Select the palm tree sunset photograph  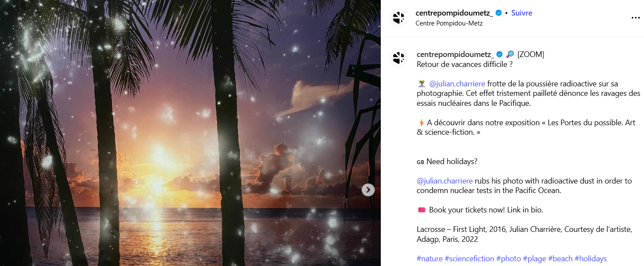click(190, 133)
